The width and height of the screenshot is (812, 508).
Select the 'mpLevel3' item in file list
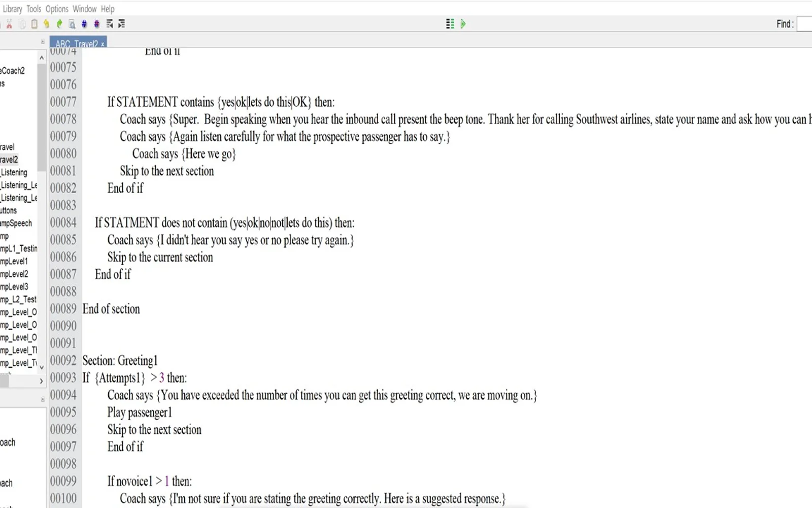point(14,287)
